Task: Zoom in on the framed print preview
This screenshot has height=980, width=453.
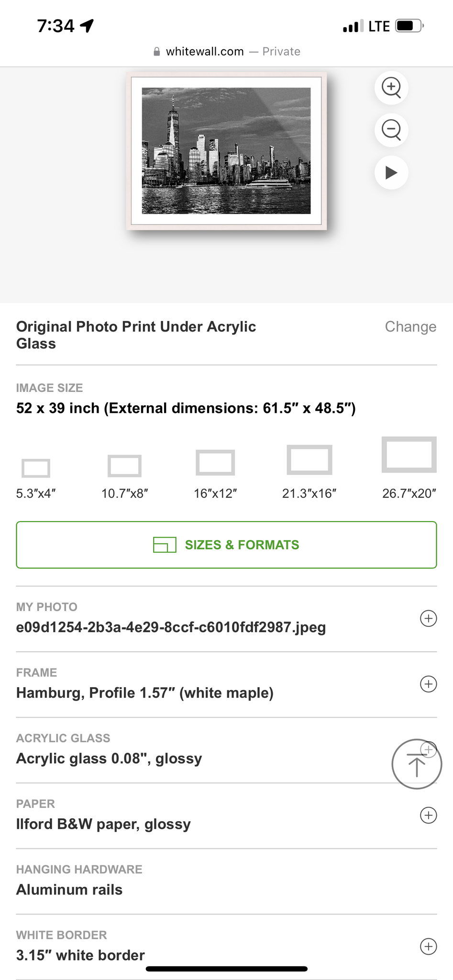Action: (x=391, y=88)
